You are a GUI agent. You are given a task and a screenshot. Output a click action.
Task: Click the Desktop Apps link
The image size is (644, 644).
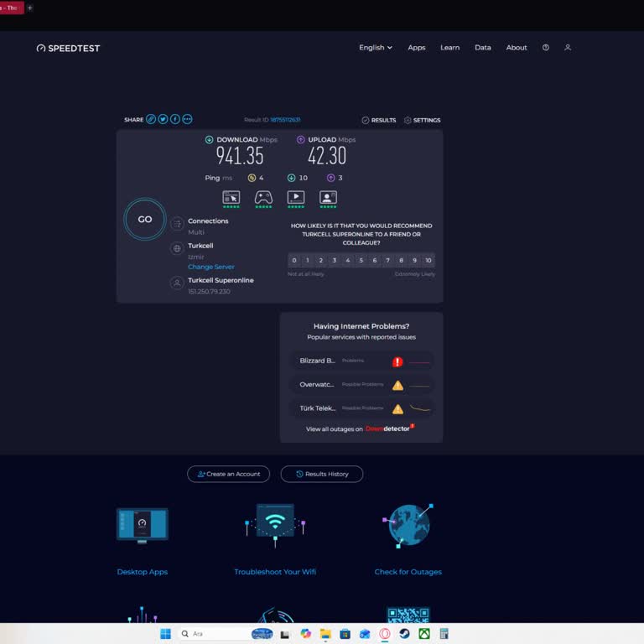(x=142, y=572)
